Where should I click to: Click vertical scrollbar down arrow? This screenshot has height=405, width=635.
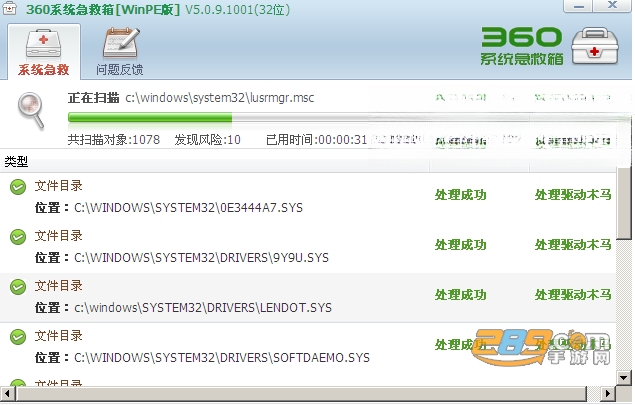pos(624,377)
